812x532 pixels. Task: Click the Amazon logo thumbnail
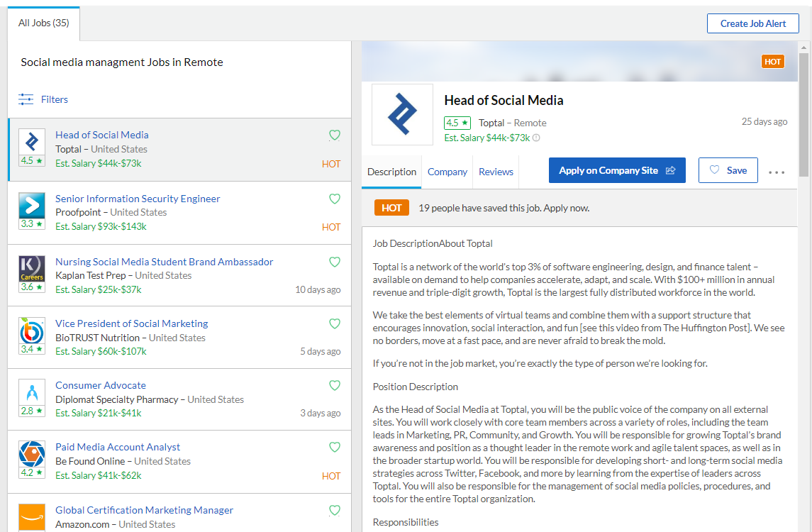32,516
